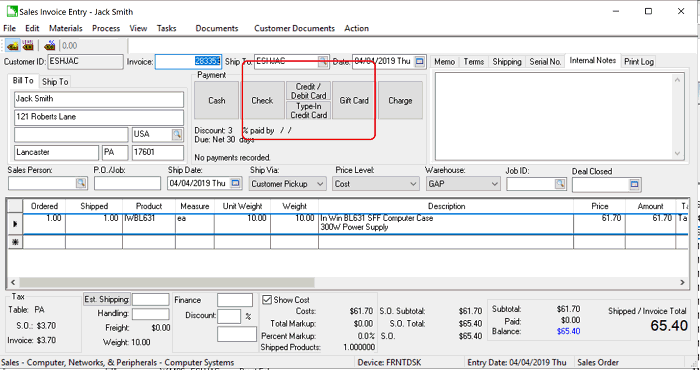Switch to the Internal Notes tab
The height and width of the screenshot is (370, 700).
592,60
